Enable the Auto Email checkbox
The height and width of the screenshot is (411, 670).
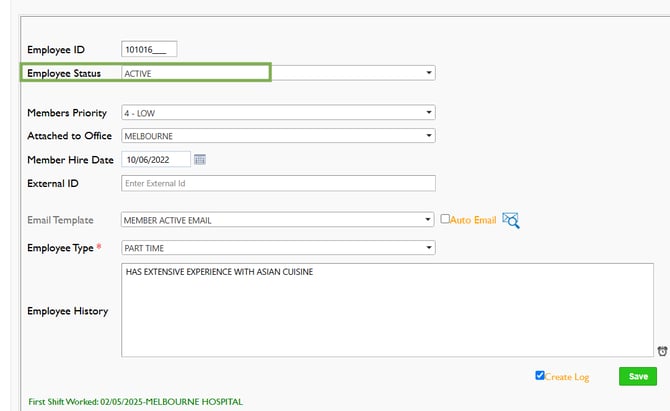tap(445, 219)
